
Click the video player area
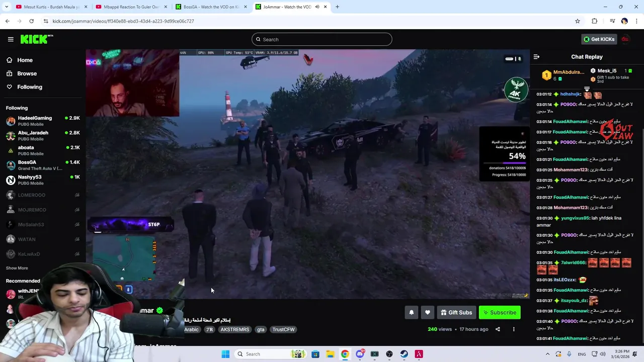307,174
